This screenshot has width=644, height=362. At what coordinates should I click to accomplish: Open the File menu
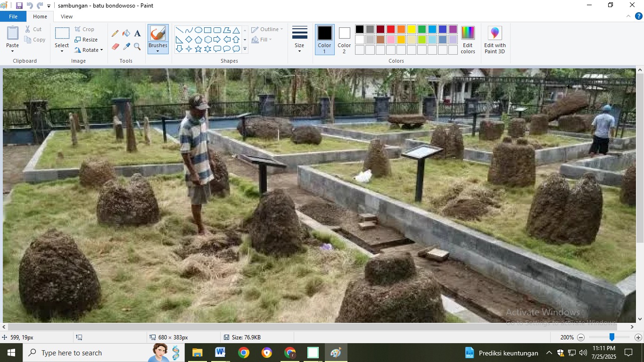[13, 16]
